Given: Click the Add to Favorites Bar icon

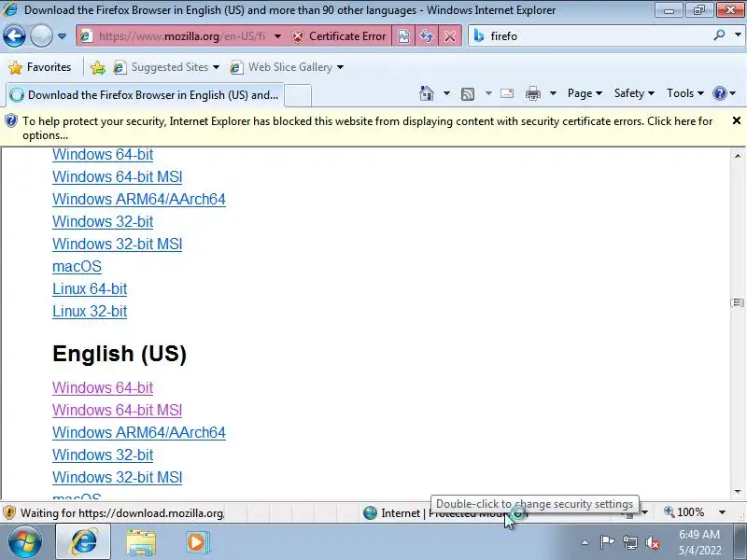Looking at the screenshot, I should [x=98, y=67].
